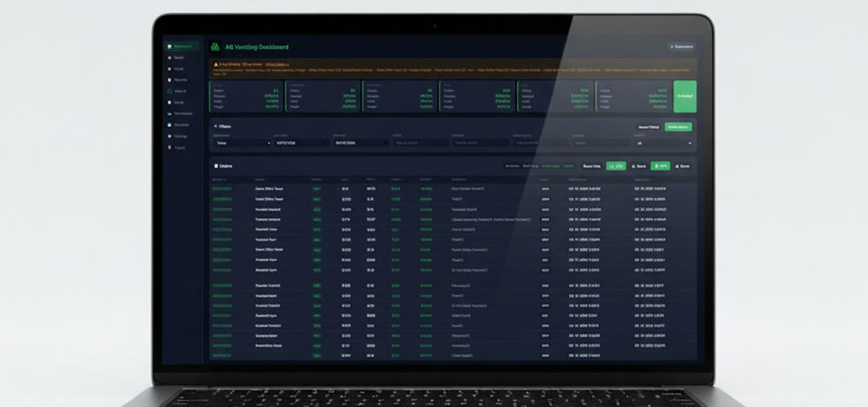The image size is (868, 407).
Task: Click the table icon beside the entries section title
Action: pos(216,166)
